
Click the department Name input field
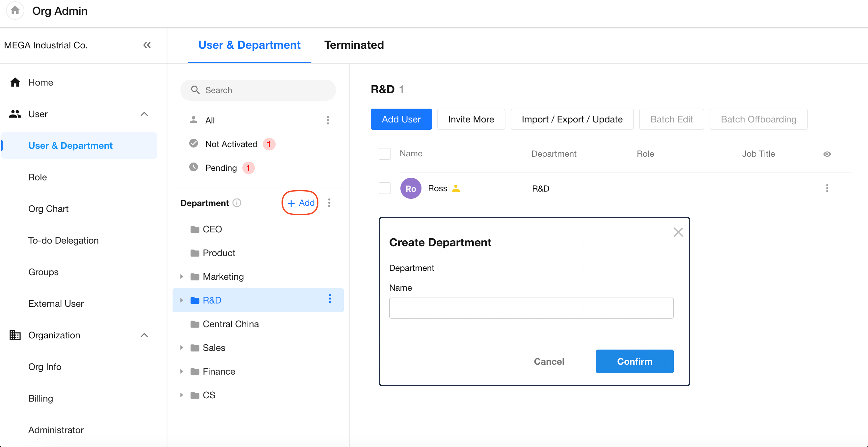531,308
